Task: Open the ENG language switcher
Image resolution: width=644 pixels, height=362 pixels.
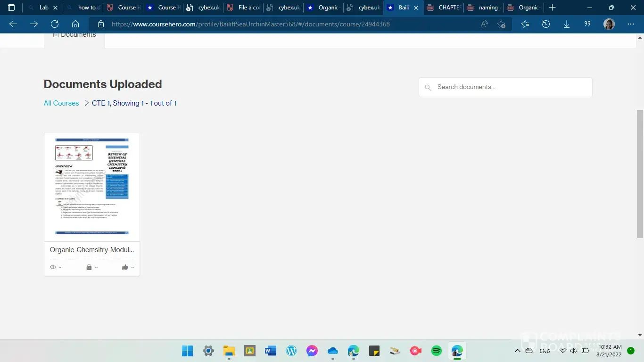Action: (545, 351)
